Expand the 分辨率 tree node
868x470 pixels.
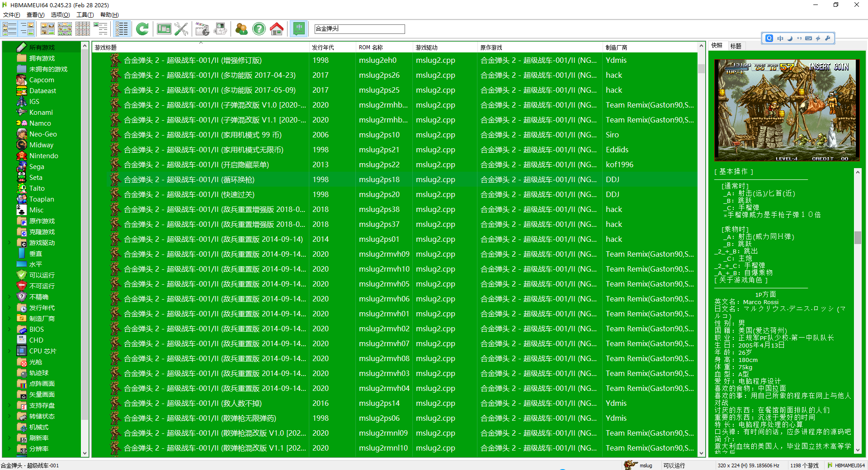click(x=9, y=449)
